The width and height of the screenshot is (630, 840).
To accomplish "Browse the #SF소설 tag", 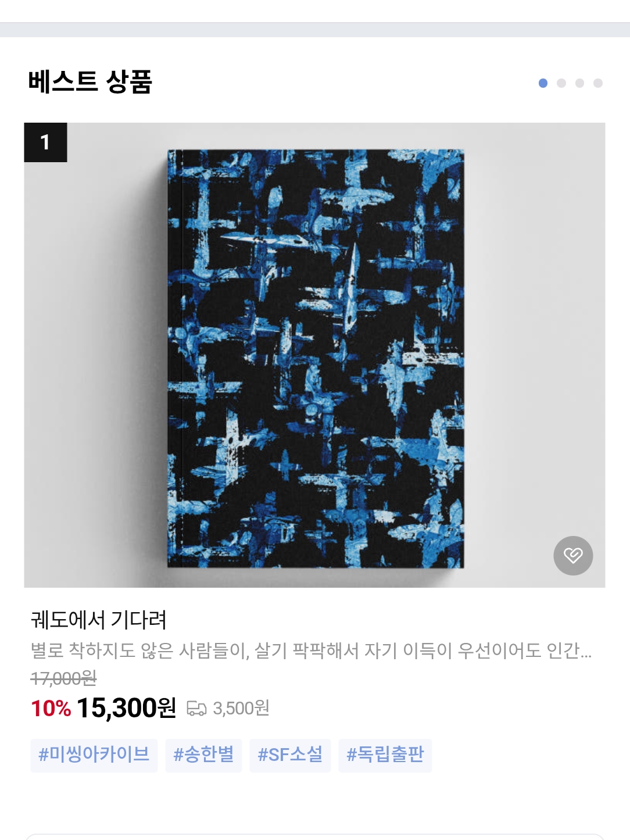I will click(x=290, y=755).
